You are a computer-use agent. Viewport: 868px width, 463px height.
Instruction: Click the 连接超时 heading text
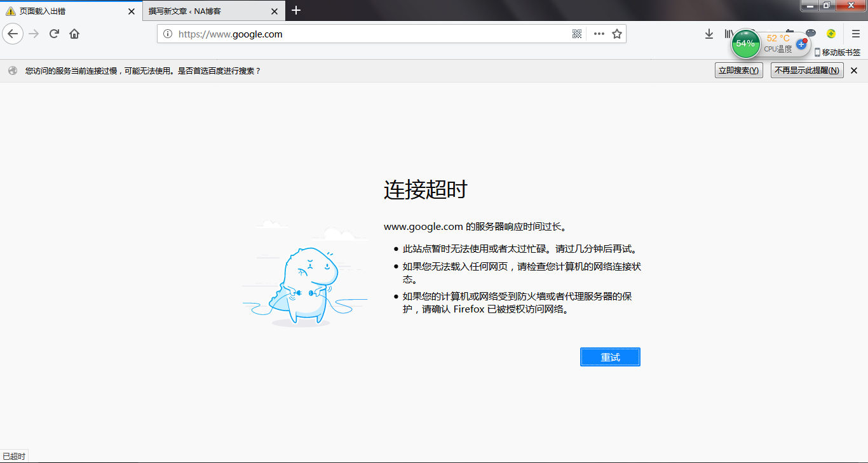(426, 189)
